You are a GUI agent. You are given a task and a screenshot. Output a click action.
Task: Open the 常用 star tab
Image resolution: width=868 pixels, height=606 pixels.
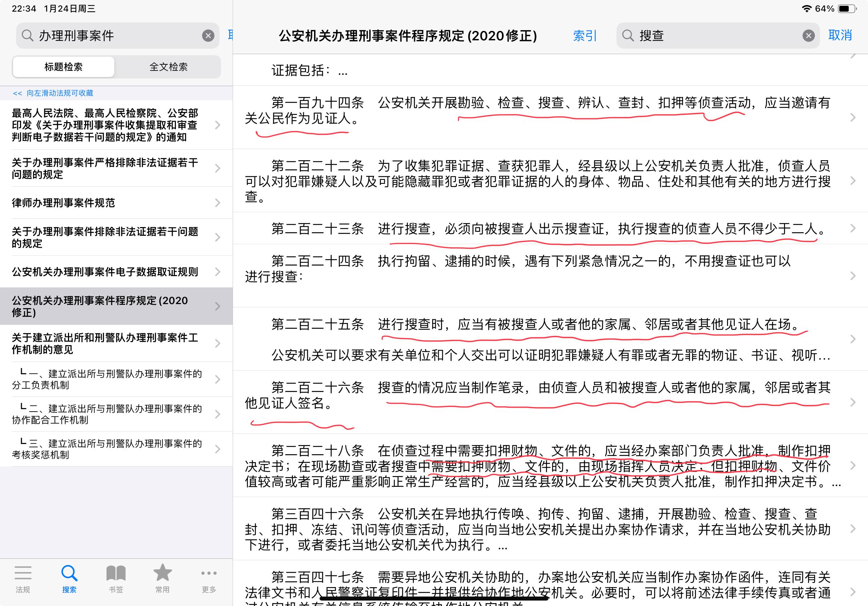coord(162,579)
